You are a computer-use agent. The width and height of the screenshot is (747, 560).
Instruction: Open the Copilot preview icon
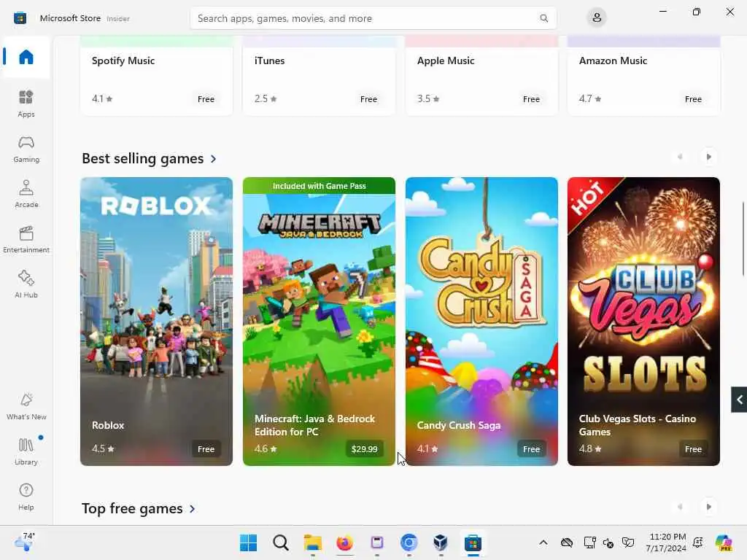[724, 542]
